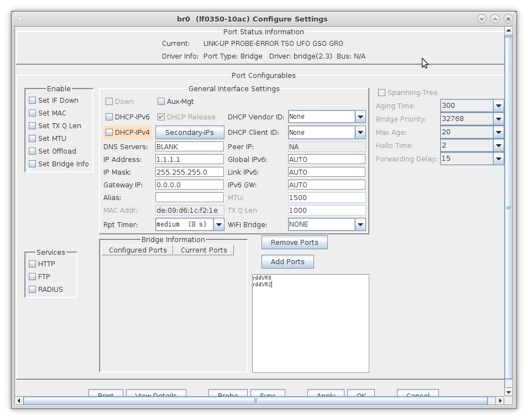Viewport: 528px width, 420px height.
Task: Expand the WiFi Bridge dropdown
Action: 360,224
